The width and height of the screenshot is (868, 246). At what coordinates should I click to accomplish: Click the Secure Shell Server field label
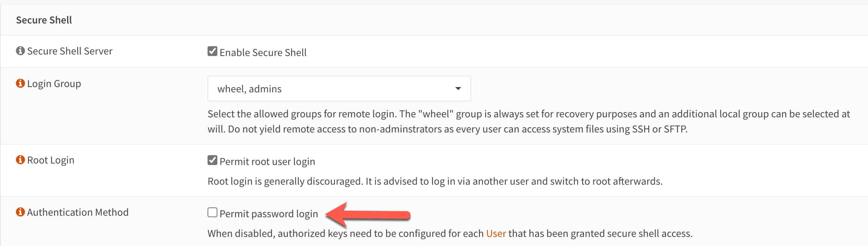tap(70, 51)
